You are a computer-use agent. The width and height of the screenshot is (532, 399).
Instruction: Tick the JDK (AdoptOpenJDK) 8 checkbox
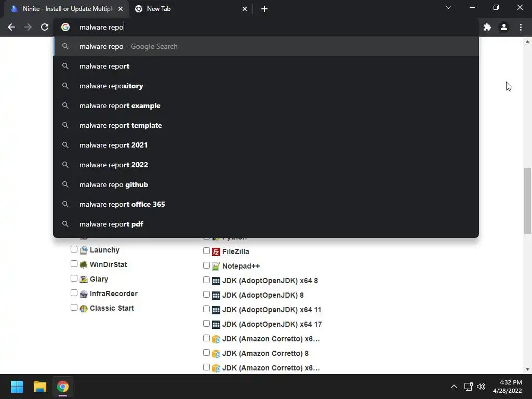coord(206,295)
